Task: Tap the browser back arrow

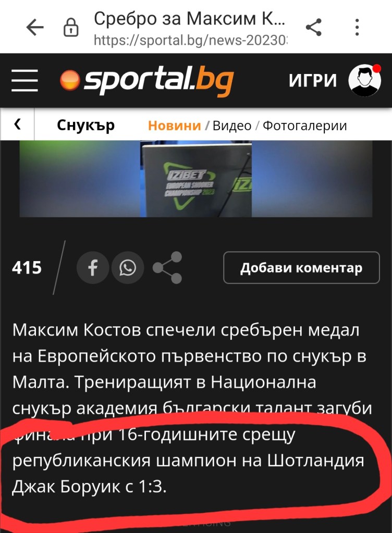Action: coord(35,27)
